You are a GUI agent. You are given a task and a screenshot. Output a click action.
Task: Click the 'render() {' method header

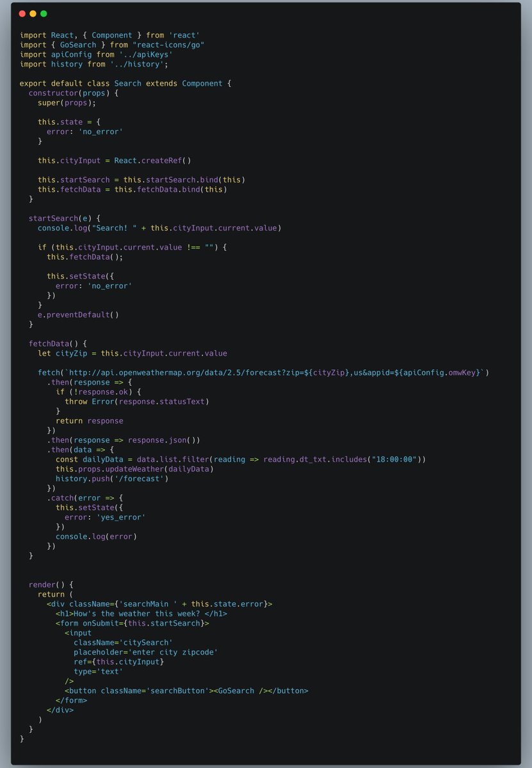51,585
